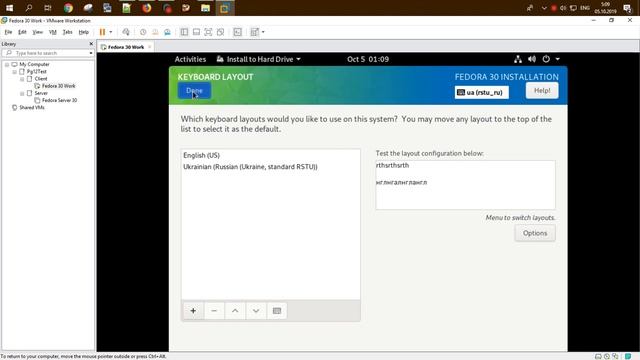The width and height of the screenshot is (640, 360).
Task: Click the volume icon in GNOME top bar
Action: click(532, 59)
